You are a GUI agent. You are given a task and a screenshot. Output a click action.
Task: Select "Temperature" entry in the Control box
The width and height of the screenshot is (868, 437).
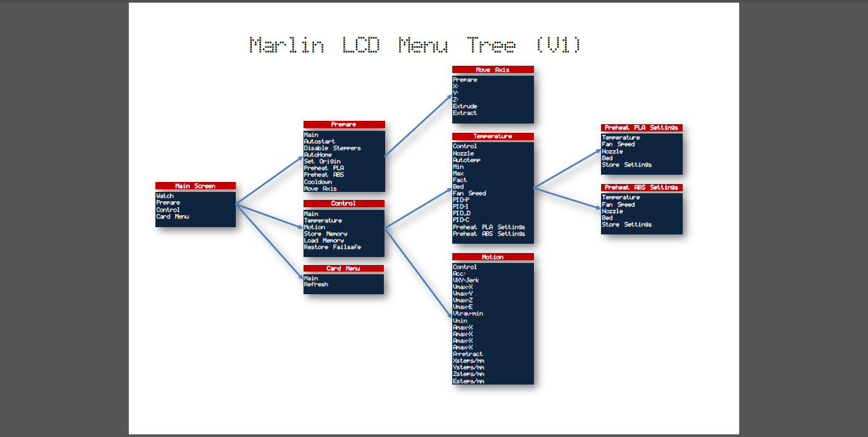(x=323, y=220)
